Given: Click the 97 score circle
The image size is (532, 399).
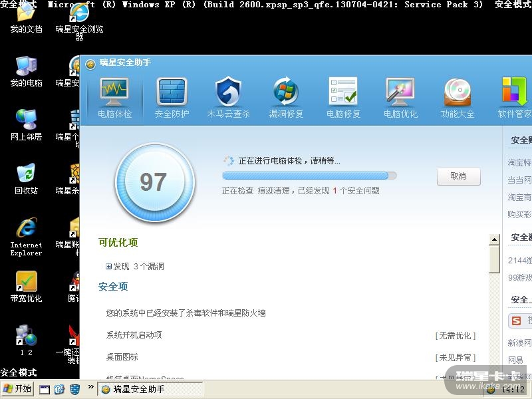Looking at the screenshot, I should pos(155,182).
